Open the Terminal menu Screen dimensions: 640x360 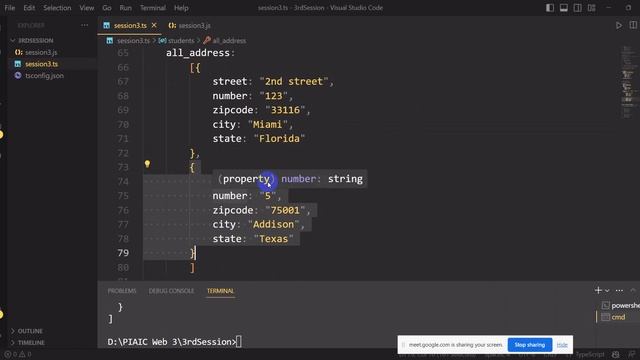pos(153,8)
